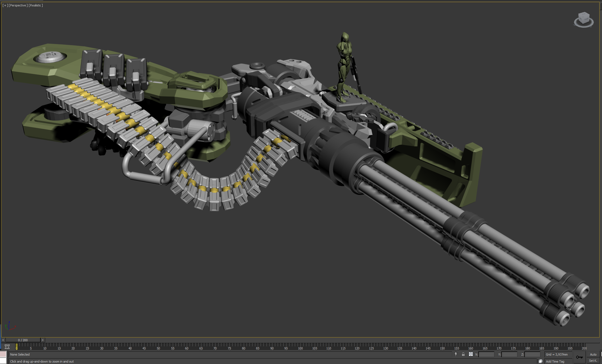Image resolution: width=602 pixels, height=364 pixels.
Task: Toggle the Isolate Selection lightbulb icon
Action: point(456,354)
